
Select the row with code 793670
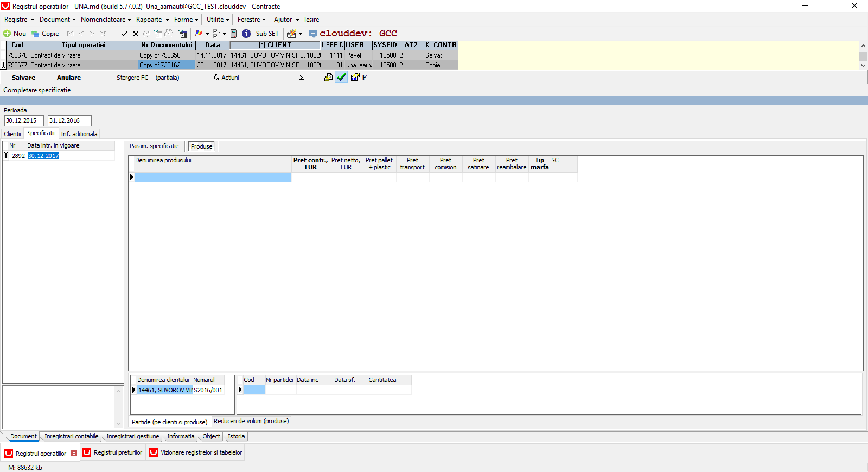point(232,55)
